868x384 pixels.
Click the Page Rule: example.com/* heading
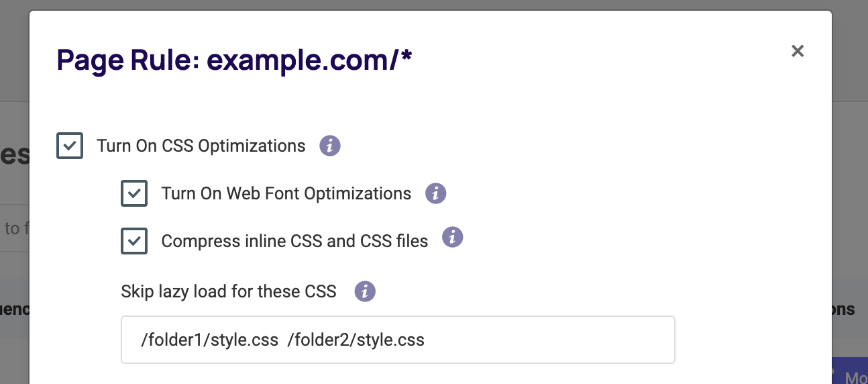point(234,60)
